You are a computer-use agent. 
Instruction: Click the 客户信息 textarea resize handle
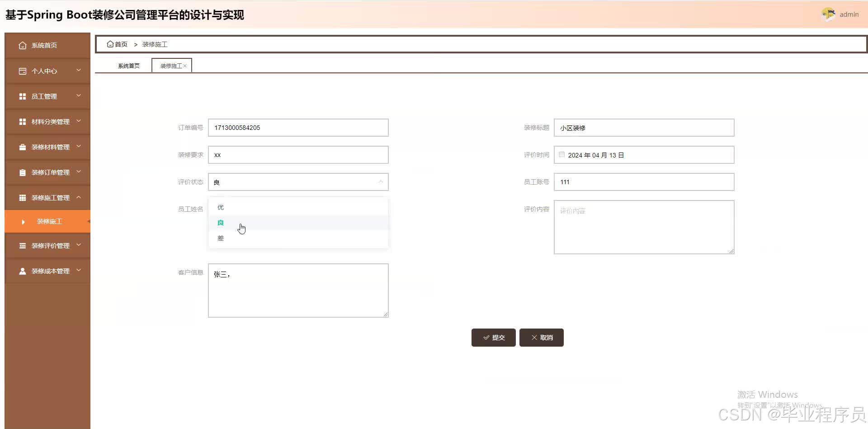[x=386, y=315]
